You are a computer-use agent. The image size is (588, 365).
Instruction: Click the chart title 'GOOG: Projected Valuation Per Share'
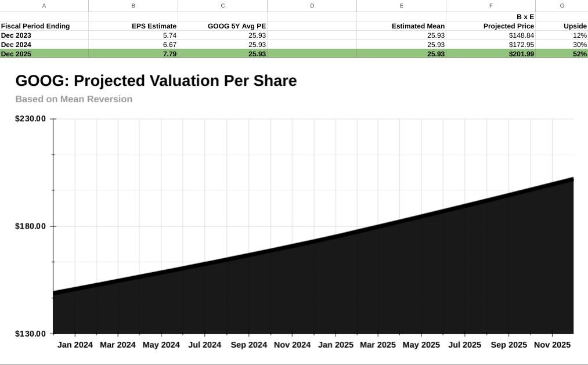156,81
